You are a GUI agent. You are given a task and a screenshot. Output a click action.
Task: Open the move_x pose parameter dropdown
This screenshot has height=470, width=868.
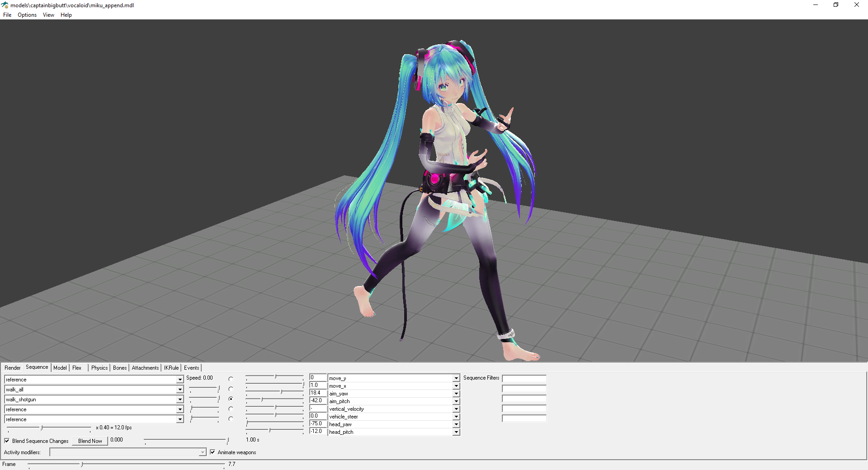pyautogui.click(x=456, y=386)
